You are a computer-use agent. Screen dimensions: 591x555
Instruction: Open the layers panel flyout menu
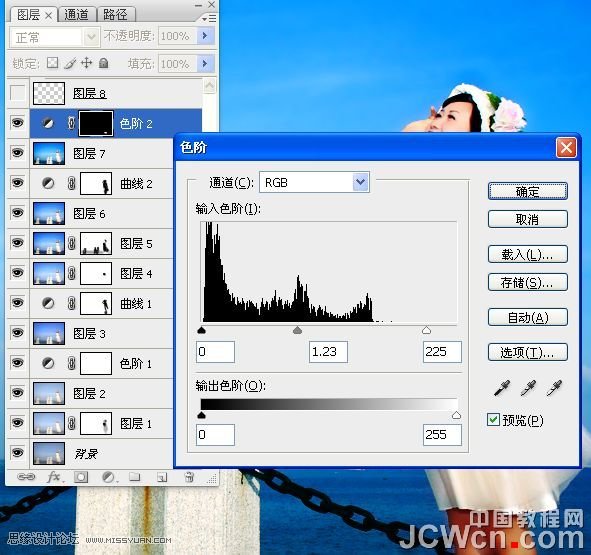pos(209,18)
